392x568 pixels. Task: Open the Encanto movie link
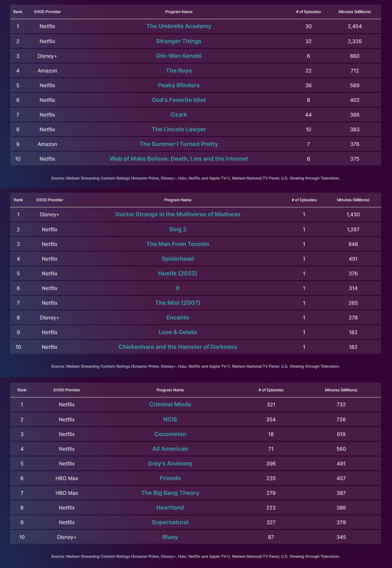coord(177,318)
